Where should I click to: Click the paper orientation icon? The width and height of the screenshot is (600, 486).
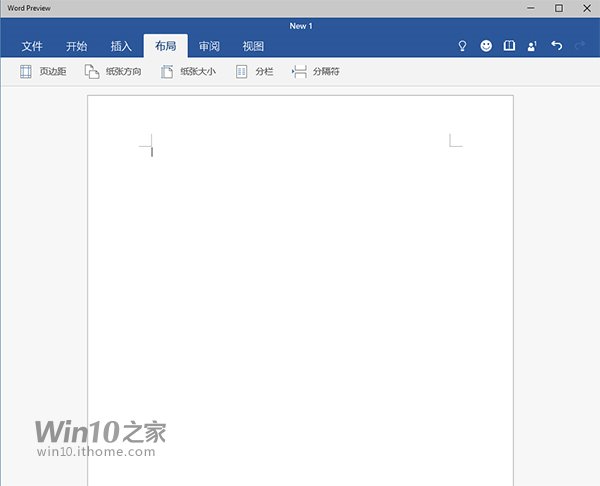(92, 72)
